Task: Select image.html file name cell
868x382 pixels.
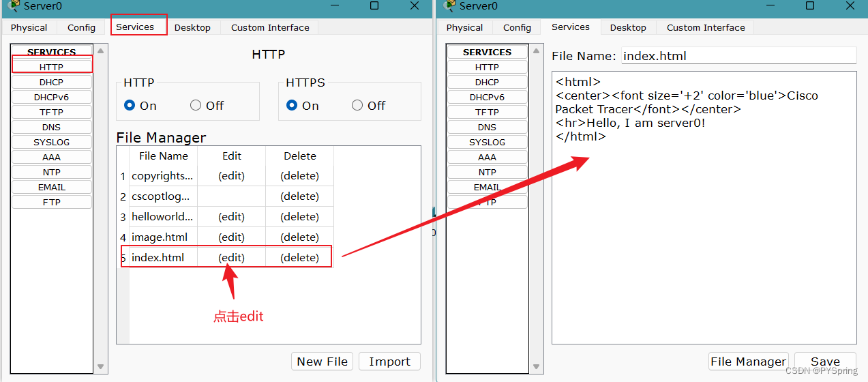Action: point(163,237)
